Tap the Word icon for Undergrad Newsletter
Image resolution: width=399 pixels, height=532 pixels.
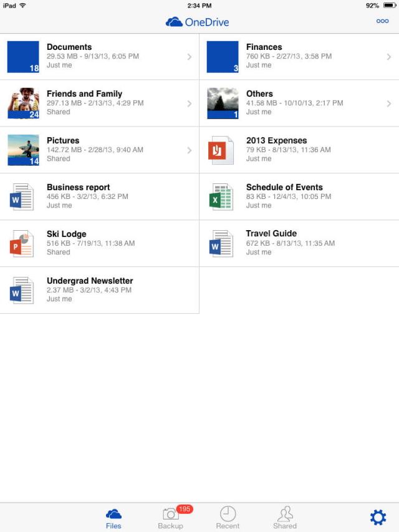[x=22, y=291]
